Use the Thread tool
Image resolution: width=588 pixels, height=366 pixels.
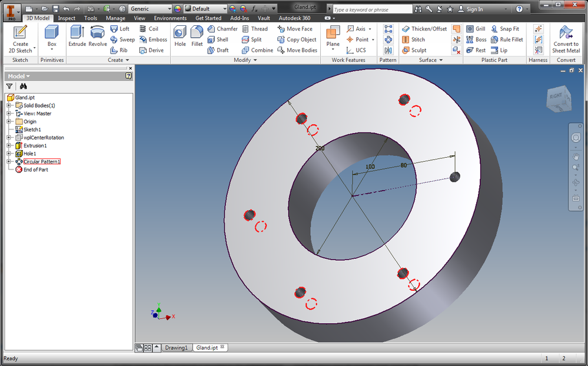255,28
